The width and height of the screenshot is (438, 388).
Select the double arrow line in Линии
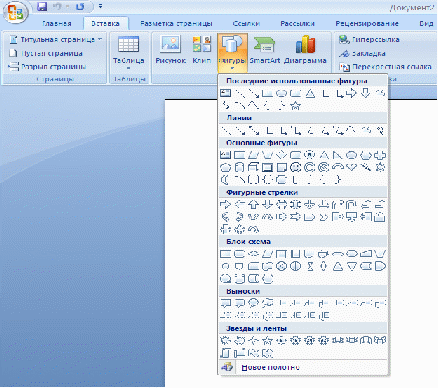[x=255, y=130]
